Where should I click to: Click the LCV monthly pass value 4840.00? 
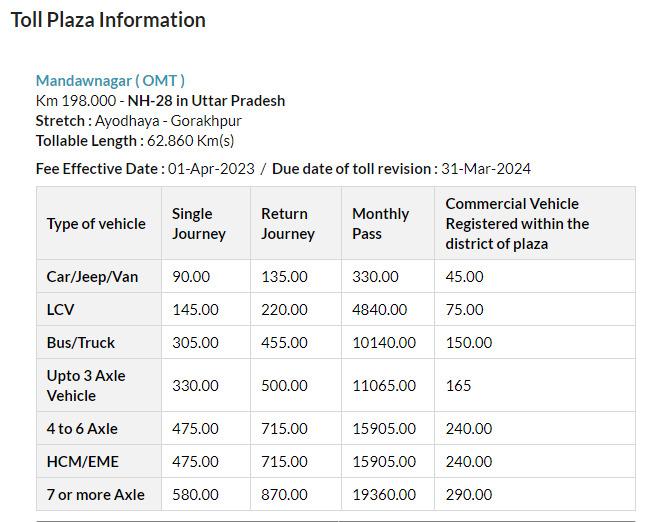tap(380, 310)
